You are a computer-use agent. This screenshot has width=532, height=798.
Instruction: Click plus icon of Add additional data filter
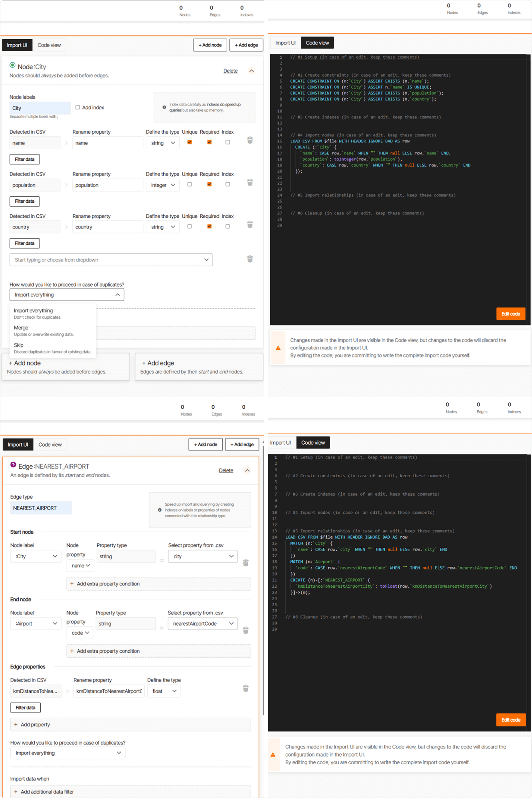pyautogui.click(x=16, y=792)
